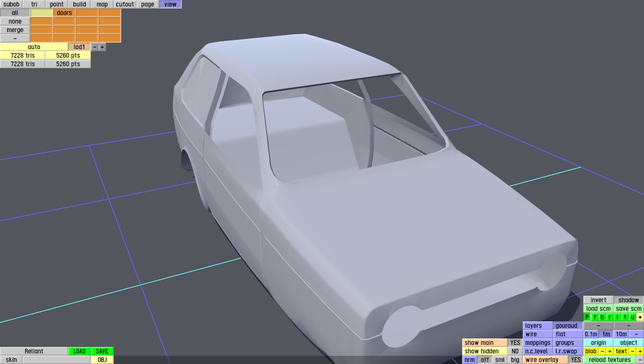Click the empty skin name field

57,360
